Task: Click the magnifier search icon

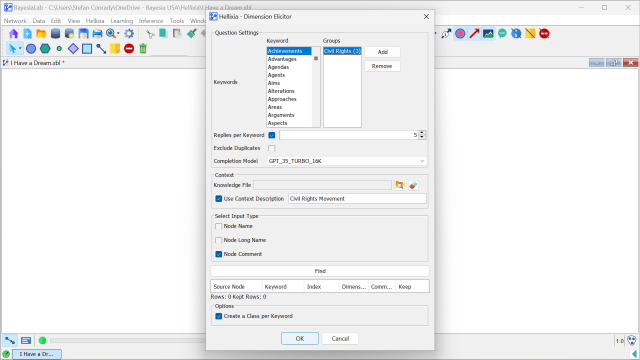Action: click(x=111, y=33)
